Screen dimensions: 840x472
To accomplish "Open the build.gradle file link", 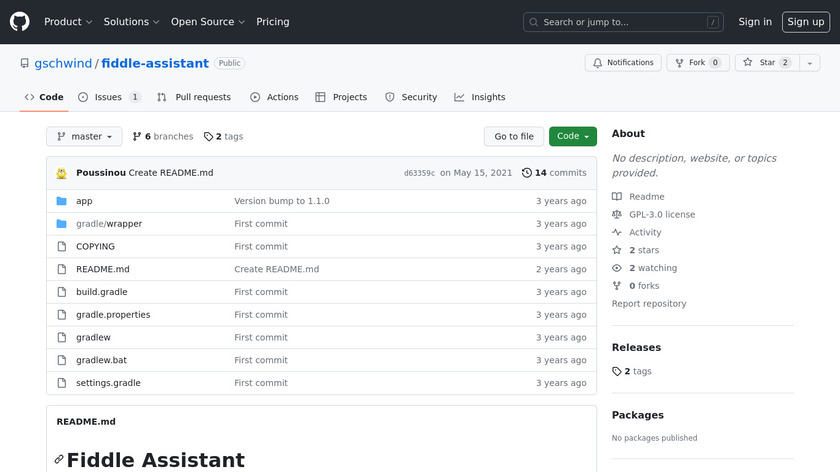I will (x=101, y=292).
